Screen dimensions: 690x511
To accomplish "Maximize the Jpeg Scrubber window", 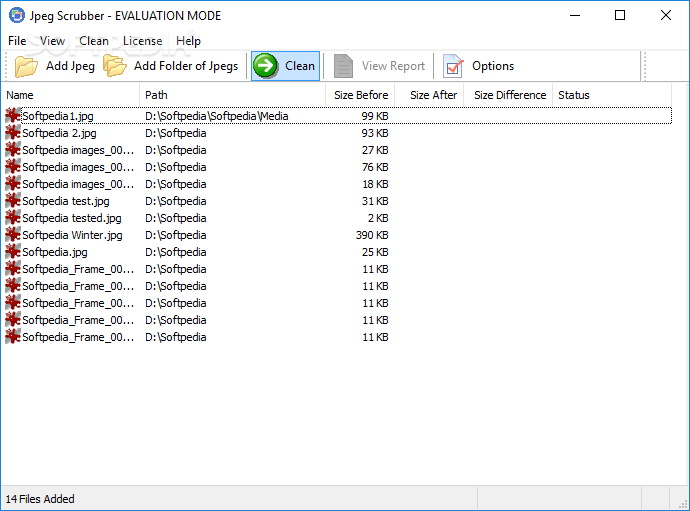I will [x=620, y=15].
